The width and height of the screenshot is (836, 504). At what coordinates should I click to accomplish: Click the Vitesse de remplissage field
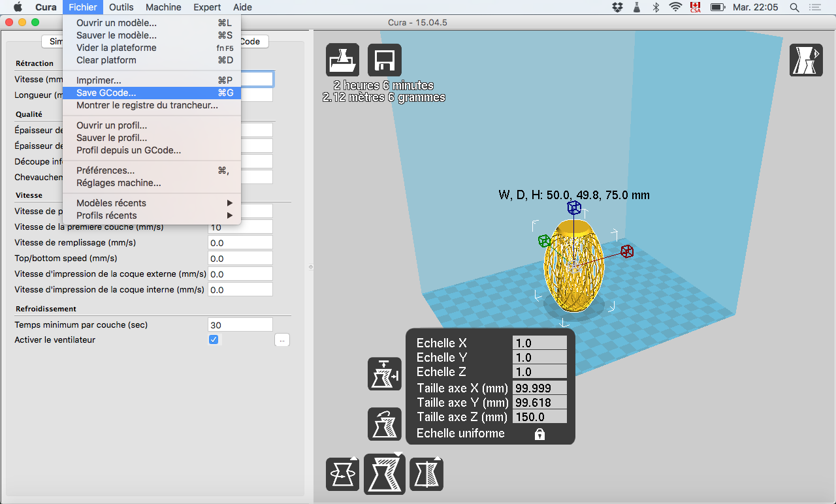240,242
